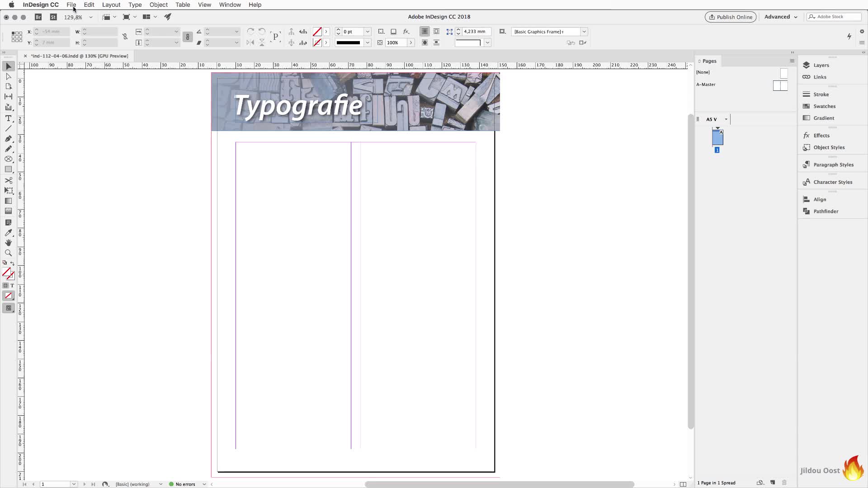Open stroke weight dropdown showing 0 pt
Image resolution: width=868 pixels, height=488 pixels.
coord(368,32)
